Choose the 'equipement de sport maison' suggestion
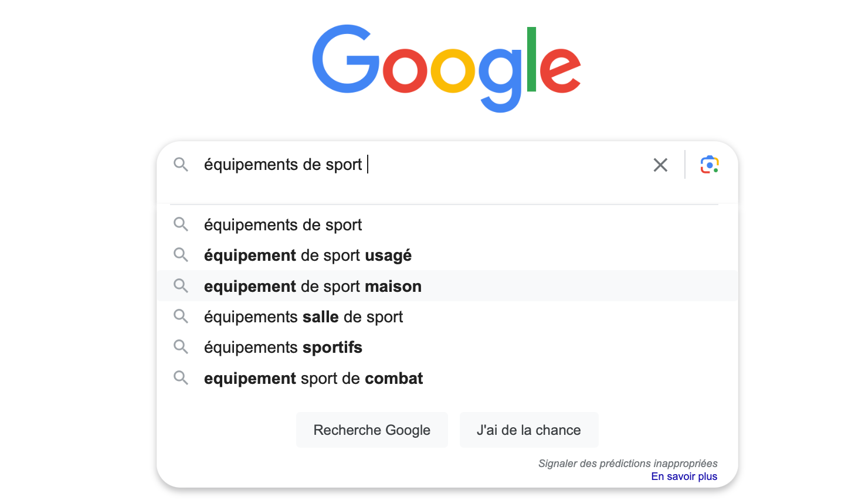This screenshot has width=855, height=504. (x=447, y=286)
